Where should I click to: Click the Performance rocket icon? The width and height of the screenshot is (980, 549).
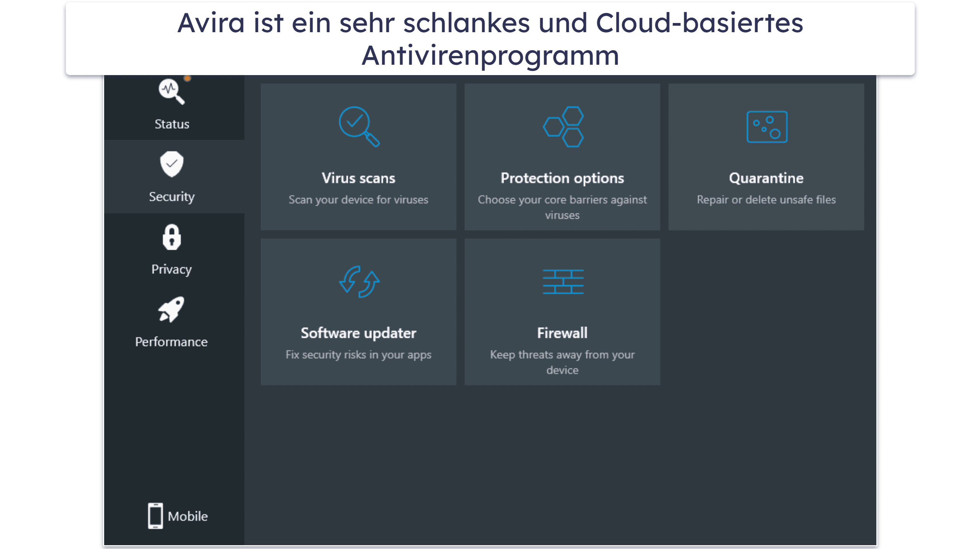click(x=171, y=310)
